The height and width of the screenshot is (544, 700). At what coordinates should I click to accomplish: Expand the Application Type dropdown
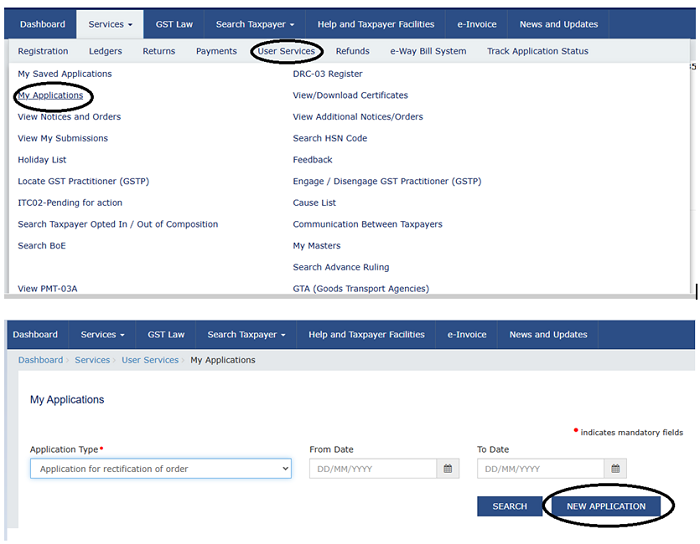pos(160,469)
